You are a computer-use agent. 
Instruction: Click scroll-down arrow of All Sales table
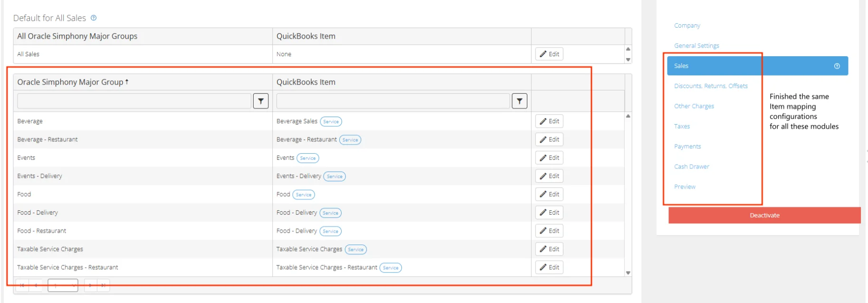click(628, 59)
